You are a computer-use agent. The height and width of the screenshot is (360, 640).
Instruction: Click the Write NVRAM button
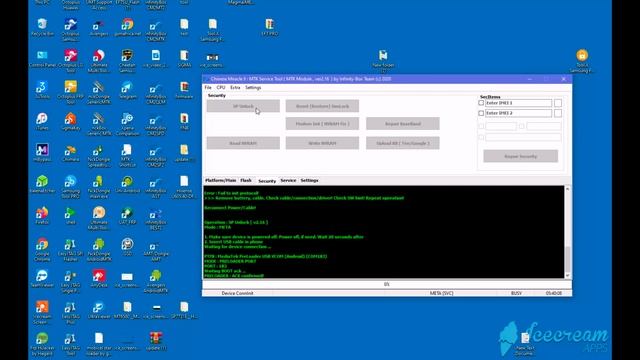(322, 143)
